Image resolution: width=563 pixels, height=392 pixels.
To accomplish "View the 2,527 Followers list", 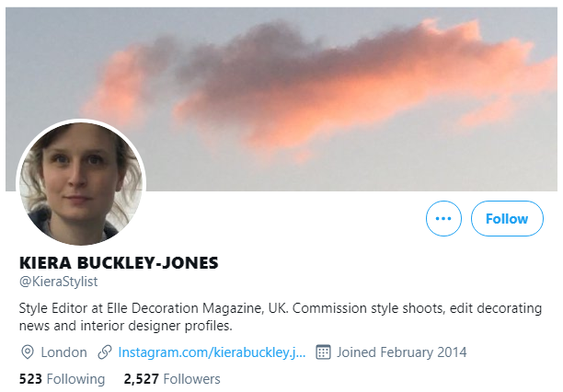I will tap(172, 379).
